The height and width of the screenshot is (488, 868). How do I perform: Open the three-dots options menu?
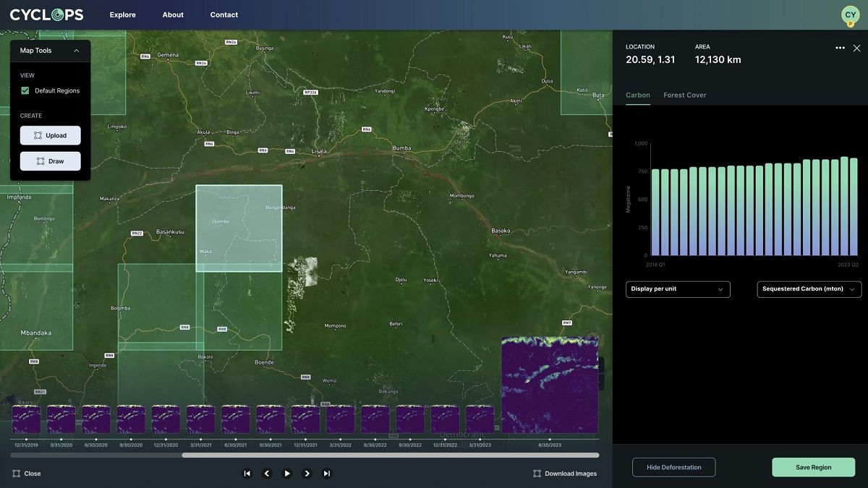point(840,48)
